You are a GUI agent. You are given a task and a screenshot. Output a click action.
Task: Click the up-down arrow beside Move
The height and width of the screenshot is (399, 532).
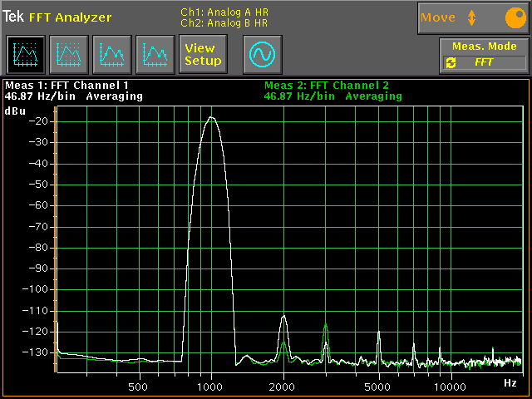point(472,17)
